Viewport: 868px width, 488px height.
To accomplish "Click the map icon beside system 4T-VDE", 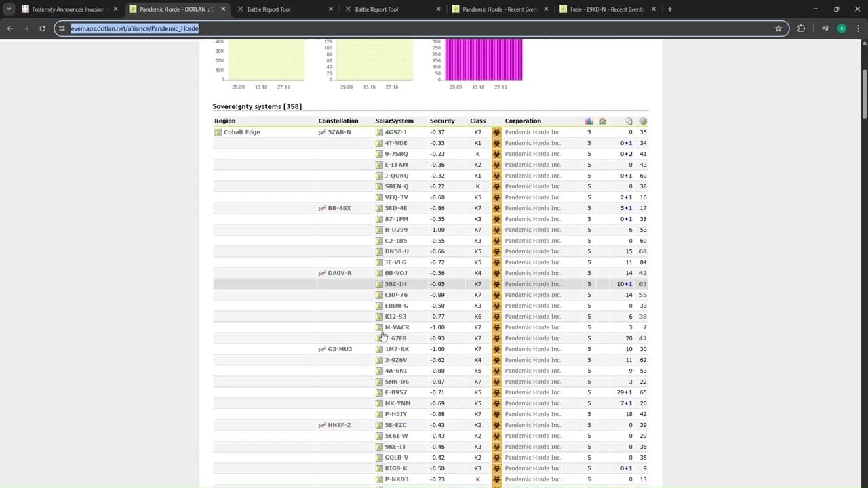I will [x=380, y=143].
